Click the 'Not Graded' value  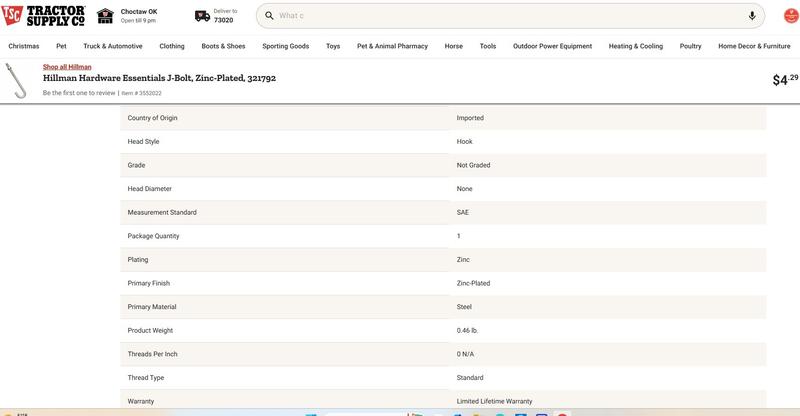point(473,165)
